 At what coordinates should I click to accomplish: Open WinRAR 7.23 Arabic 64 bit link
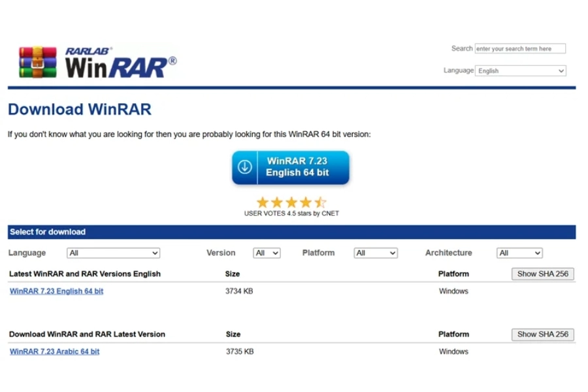coord(55,351)
